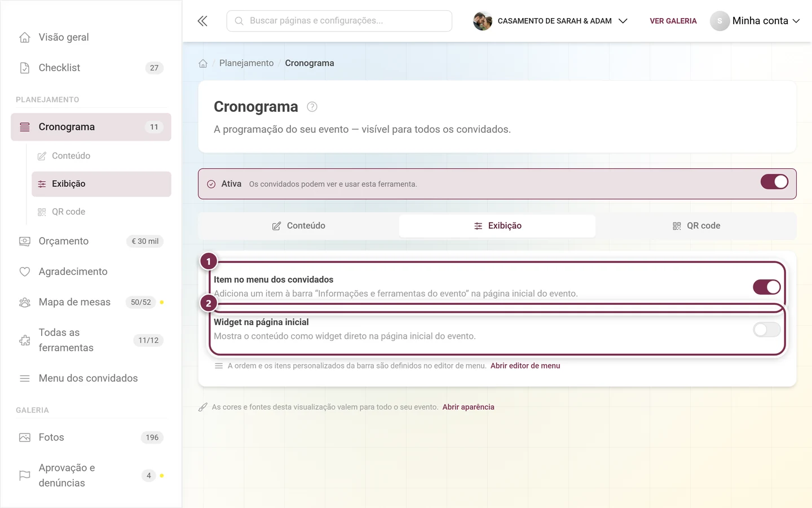
Task: Open Minha conta dropdown
Action: 755,21
